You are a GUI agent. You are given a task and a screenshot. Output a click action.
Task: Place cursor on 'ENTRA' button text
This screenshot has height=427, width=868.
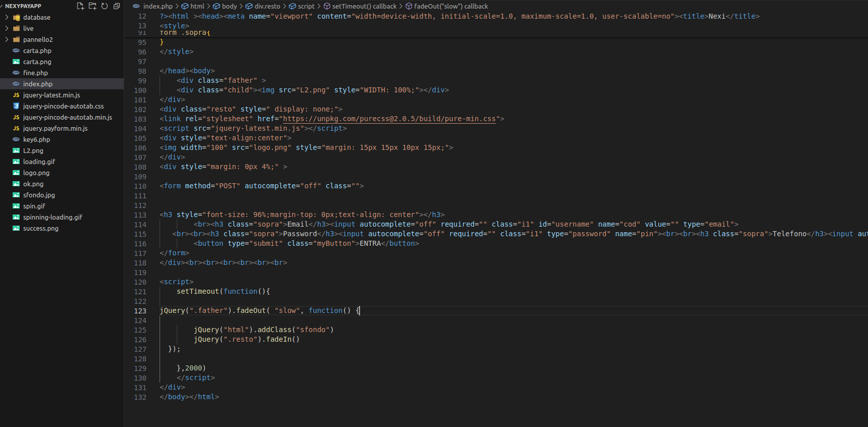(370, 243)
